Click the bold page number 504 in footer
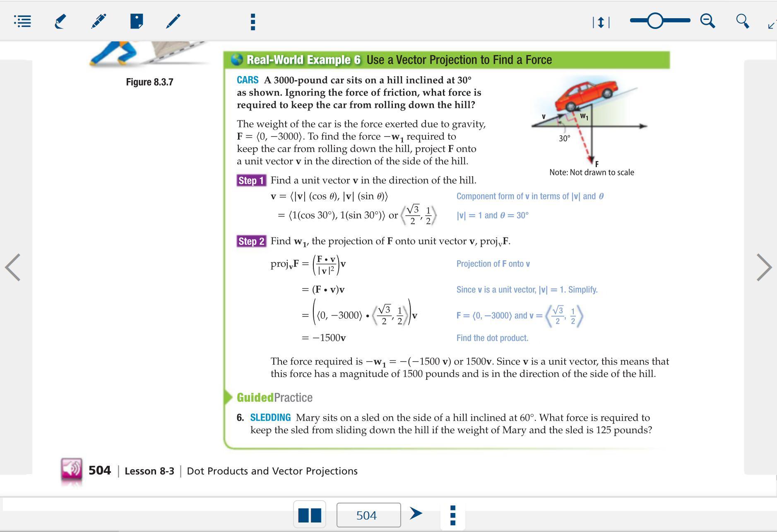This screenshot has width=777, height=532. pos(100,471)
